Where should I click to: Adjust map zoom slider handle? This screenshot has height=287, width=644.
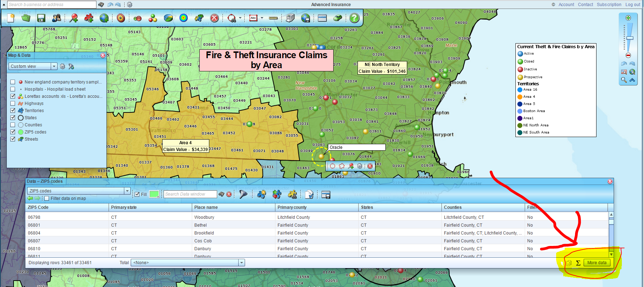pos(630,38)
